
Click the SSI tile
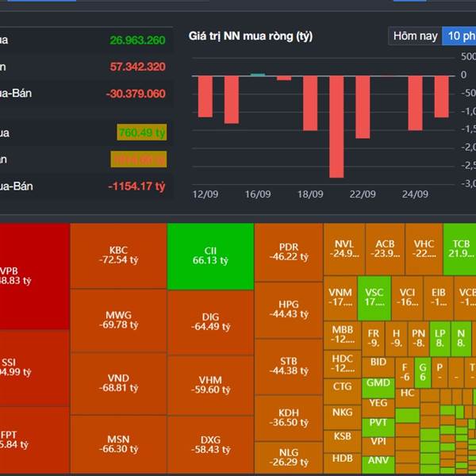click(35, 368)
